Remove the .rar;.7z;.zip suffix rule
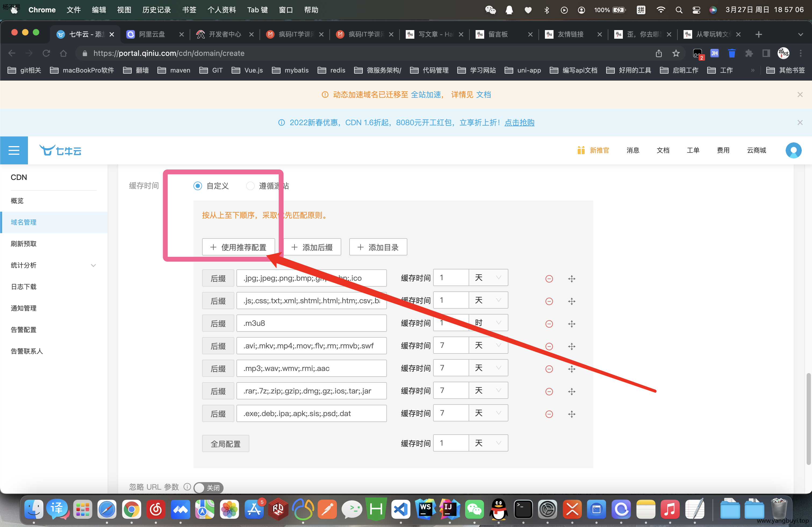The image size is (812, 527). (x=549, y=391)
